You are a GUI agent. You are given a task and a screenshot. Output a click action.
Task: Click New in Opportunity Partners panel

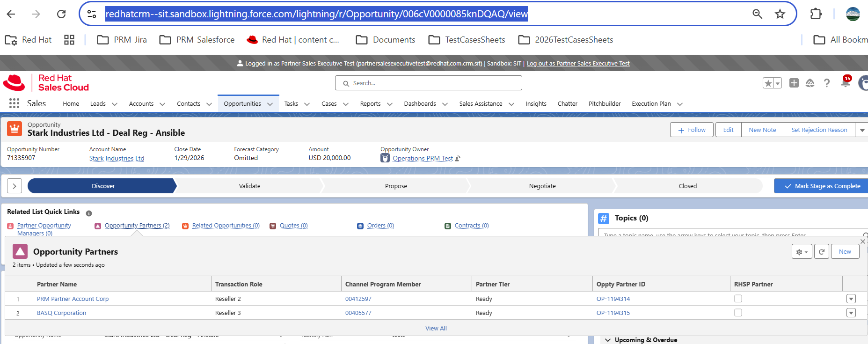[x=845, y=251]
